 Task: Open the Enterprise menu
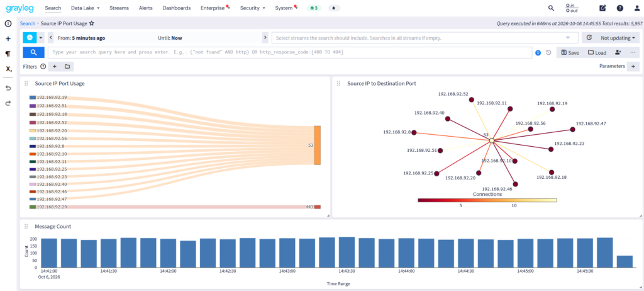coord(215,8)
